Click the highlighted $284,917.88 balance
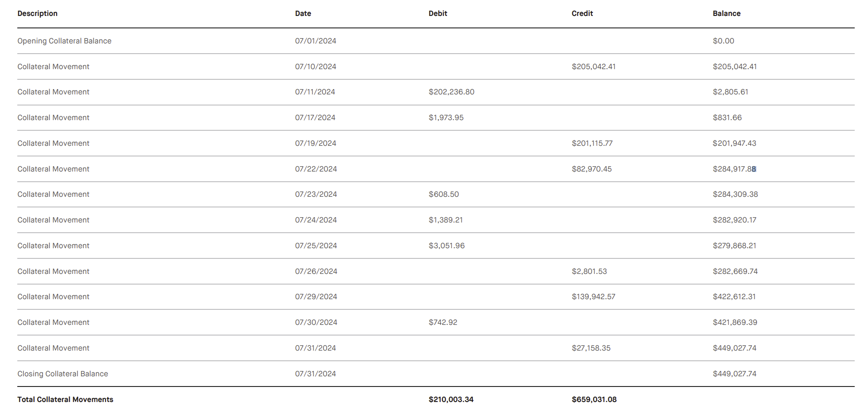 tap(735, 169)
